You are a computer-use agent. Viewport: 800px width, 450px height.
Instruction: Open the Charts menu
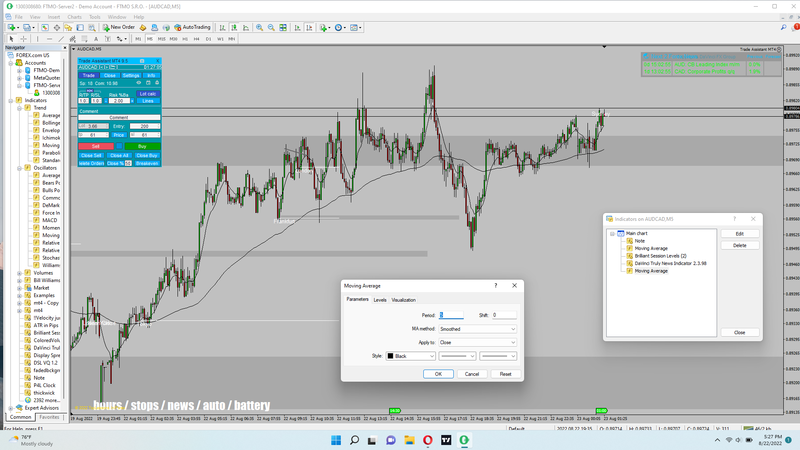point(75,17)
